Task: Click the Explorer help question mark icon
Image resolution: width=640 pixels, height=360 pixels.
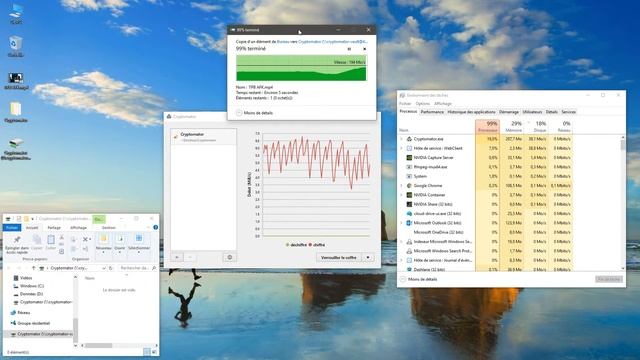Action: tap(156, 227)
